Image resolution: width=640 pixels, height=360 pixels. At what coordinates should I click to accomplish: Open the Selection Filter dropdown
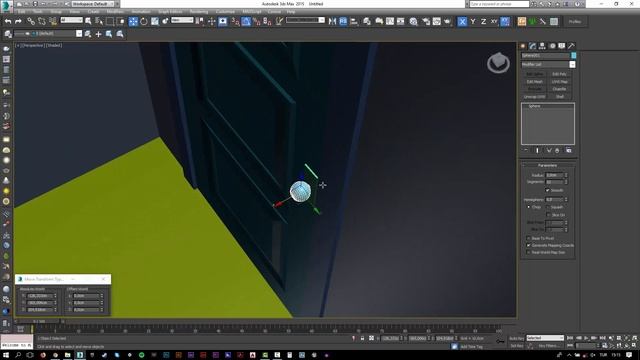coord(71,20)
